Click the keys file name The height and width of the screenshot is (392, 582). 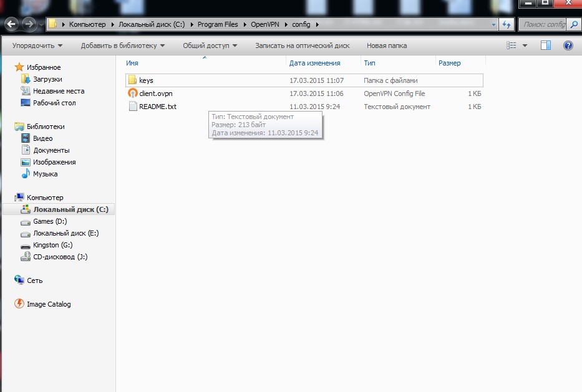[x=146, y=80]
